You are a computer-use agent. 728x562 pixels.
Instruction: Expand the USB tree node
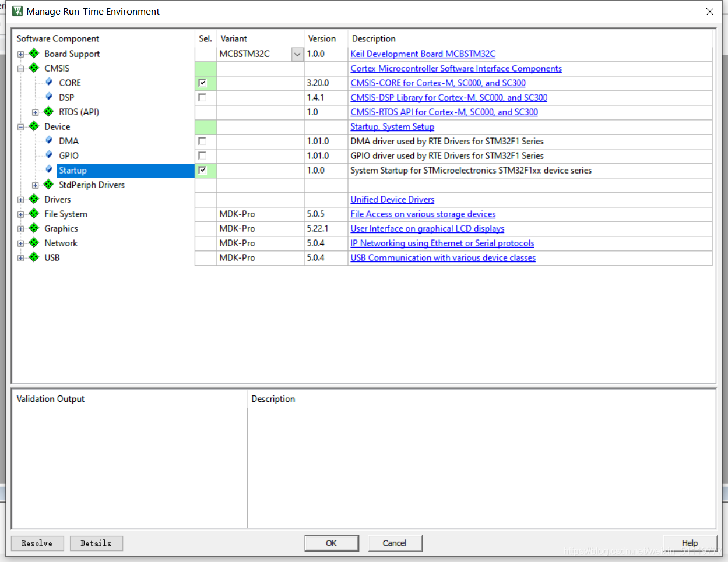(21, 258)
